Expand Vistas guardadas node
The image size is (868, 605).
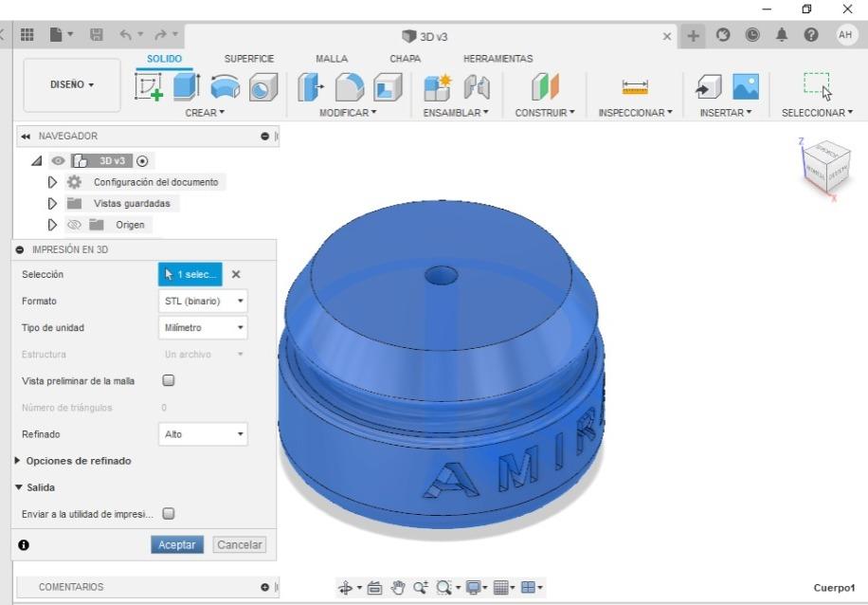pyautogui.click(x=52, y=203)
